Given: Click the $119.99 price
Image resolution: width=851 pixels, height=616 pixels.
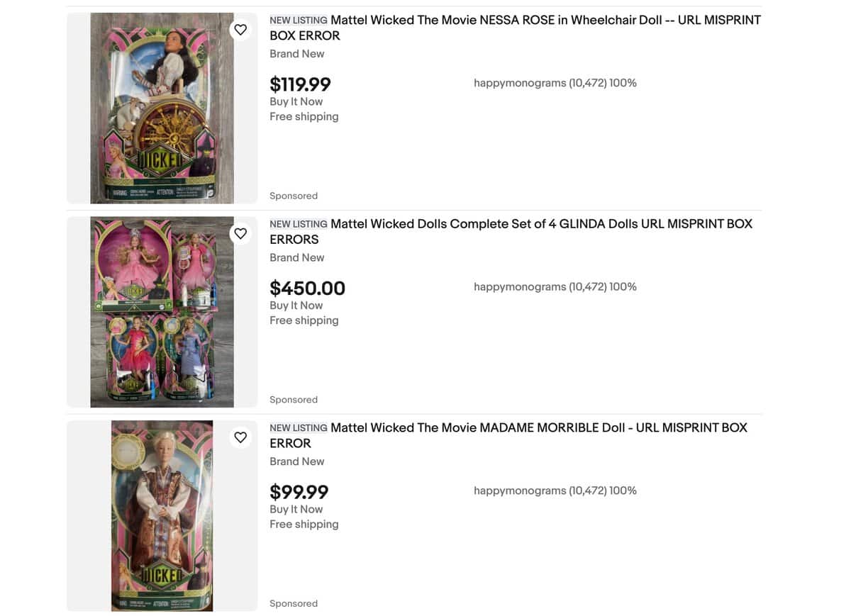Looking at the screenshot, I should click(x=300, y=84).
